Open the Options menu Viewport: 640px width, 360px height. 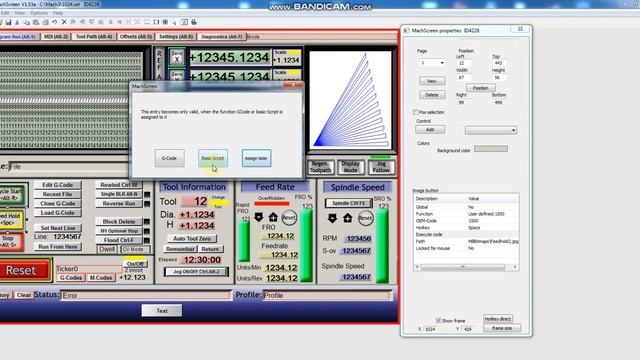(x=39, y=13)
